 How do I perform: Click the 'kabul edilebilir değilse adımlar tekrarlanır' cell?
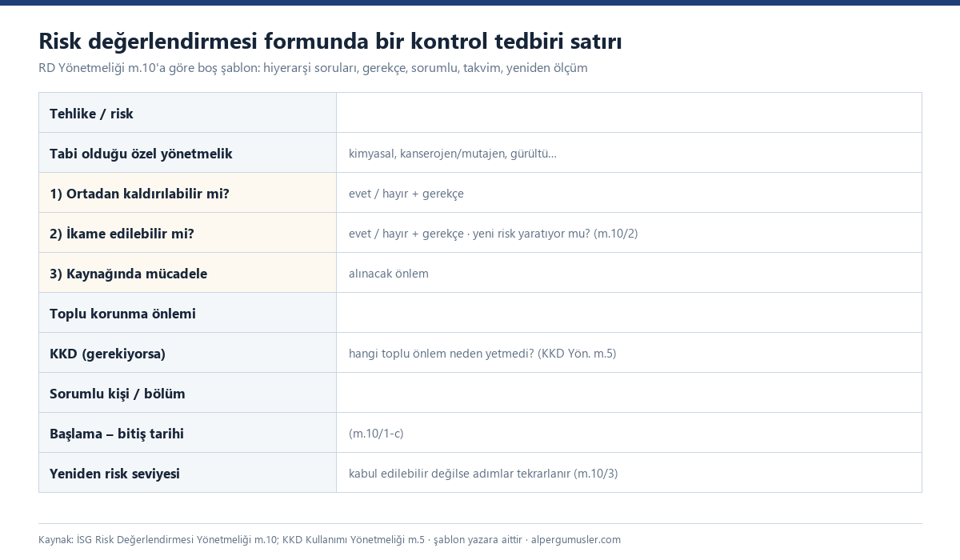point(629,473)
